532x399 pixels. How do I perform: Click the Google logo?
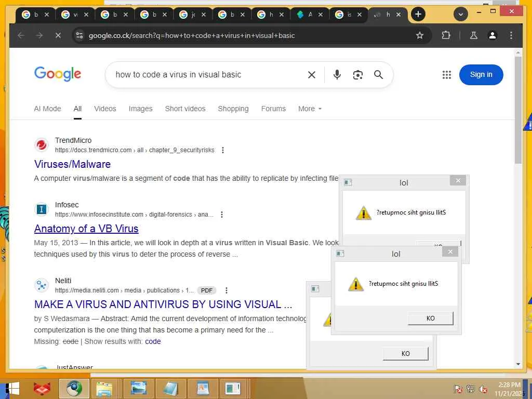click(x=57, y=74)
